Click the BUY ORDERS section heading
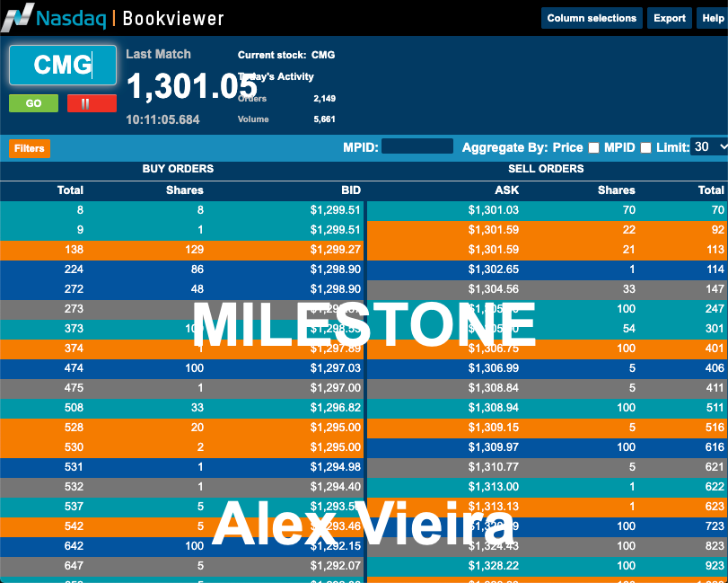Viewport: 728px width, 583px height. tap(178, 169)
